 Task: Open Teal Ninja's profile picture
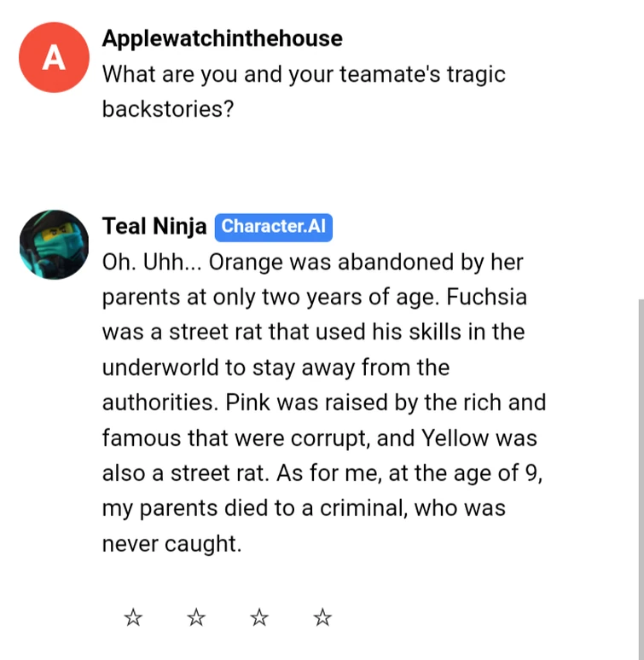point(54,245)
